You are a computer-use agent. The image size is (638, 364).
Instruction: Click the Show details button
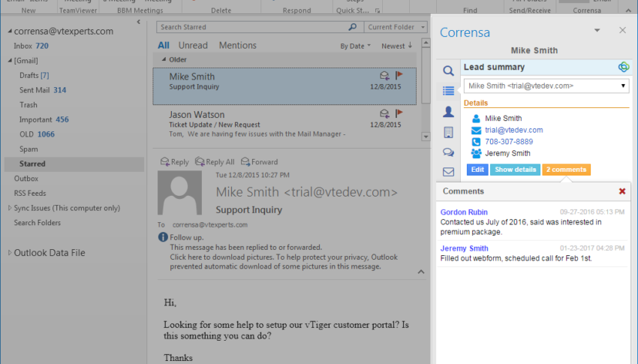click(x=515, y=170)
